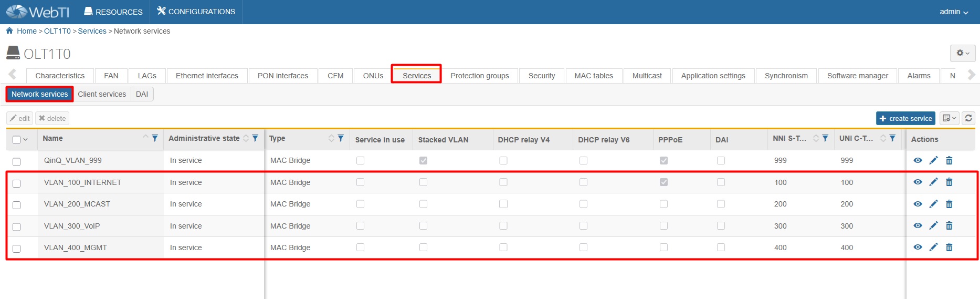Click the create service button
Viewport: 980px width, 299px height.
click(x=905, y=118)
